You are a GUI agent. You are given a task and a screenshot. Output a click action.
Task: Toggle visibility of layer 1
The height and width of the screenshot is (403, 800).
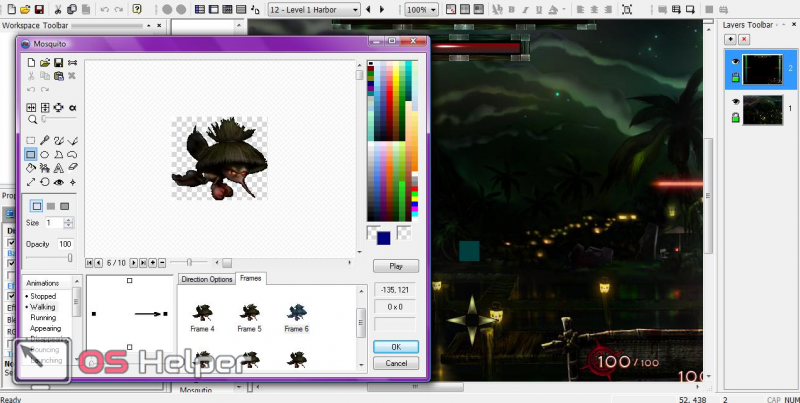735,102
